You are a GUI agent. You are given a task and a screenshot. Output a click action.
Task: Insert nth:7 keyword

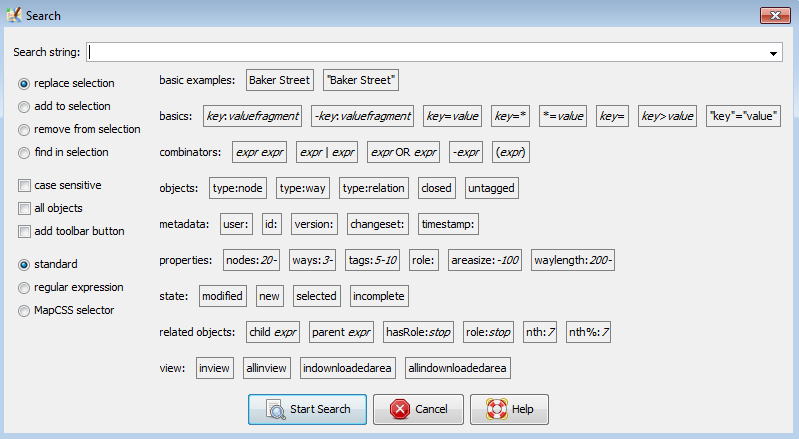point(540,332)
